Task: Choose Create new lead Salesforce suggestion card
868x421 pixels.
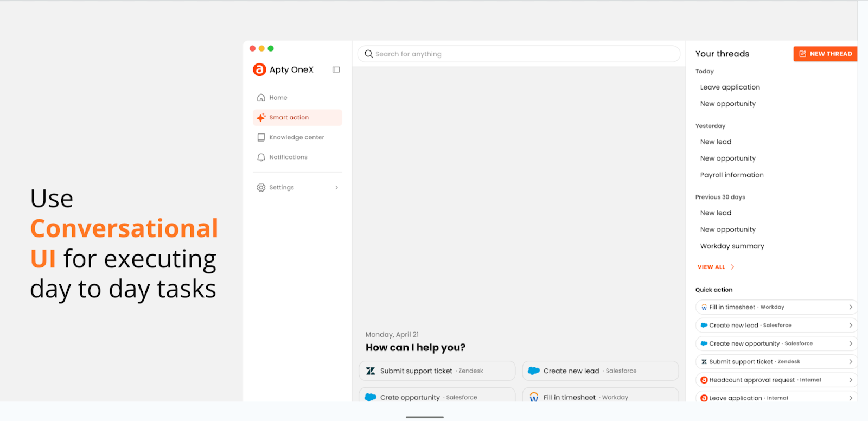Action: coord(601,371)
